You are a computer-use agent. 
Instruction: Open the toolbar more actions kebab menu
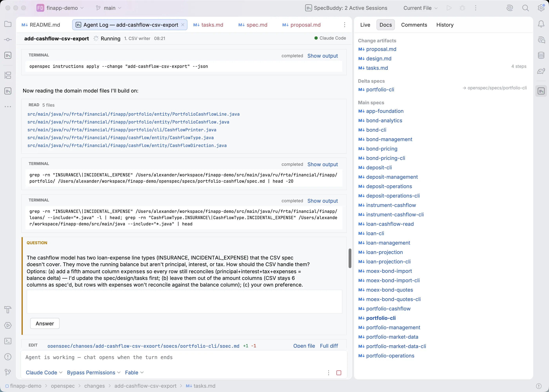[476, 8]
